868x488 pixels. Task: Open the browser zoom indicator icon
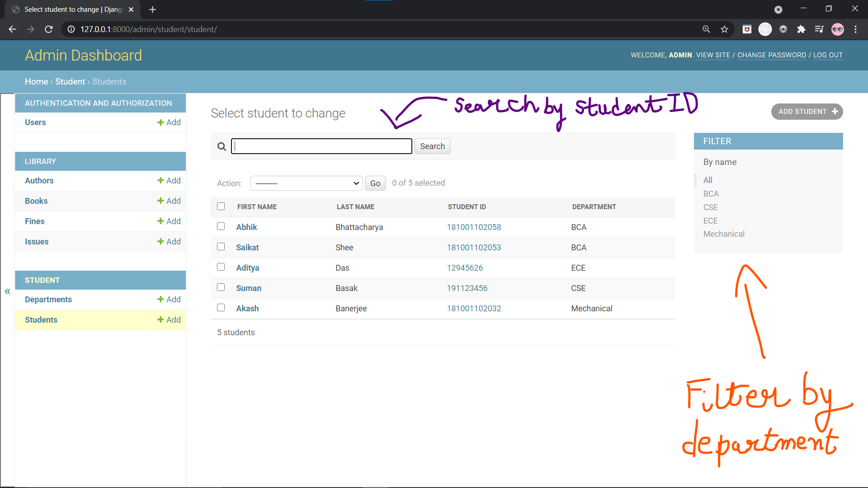click(706, 29)
